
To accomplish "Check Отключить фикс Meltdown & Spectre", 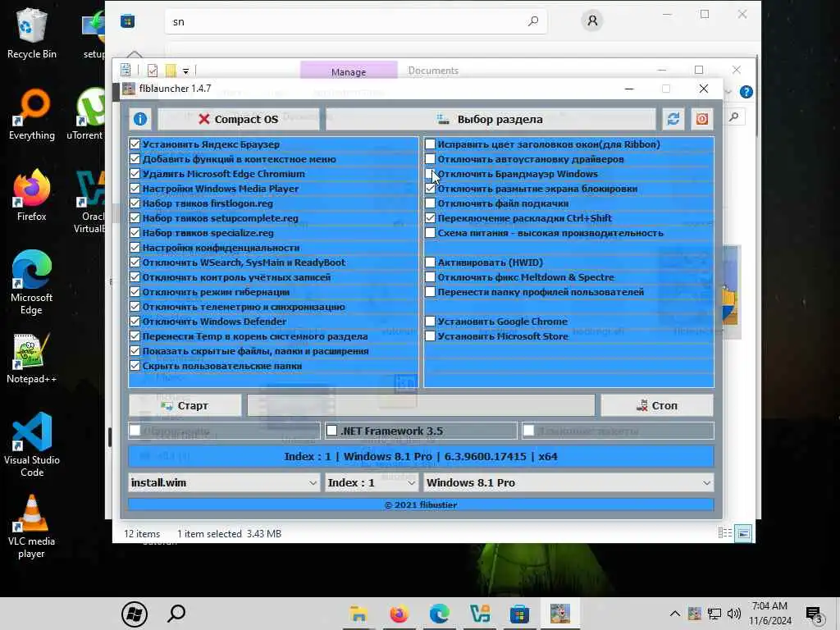I will 430,277.
